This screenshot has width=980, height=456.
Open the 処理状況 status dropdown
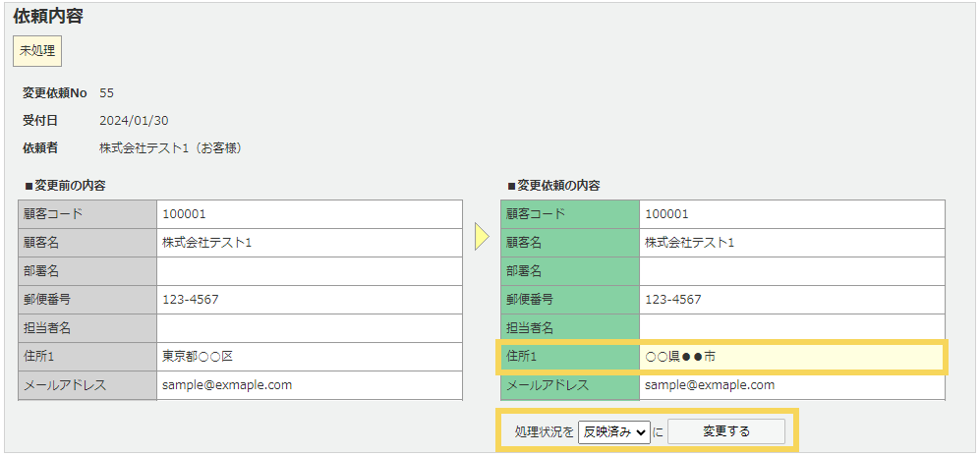coord(614,431)
